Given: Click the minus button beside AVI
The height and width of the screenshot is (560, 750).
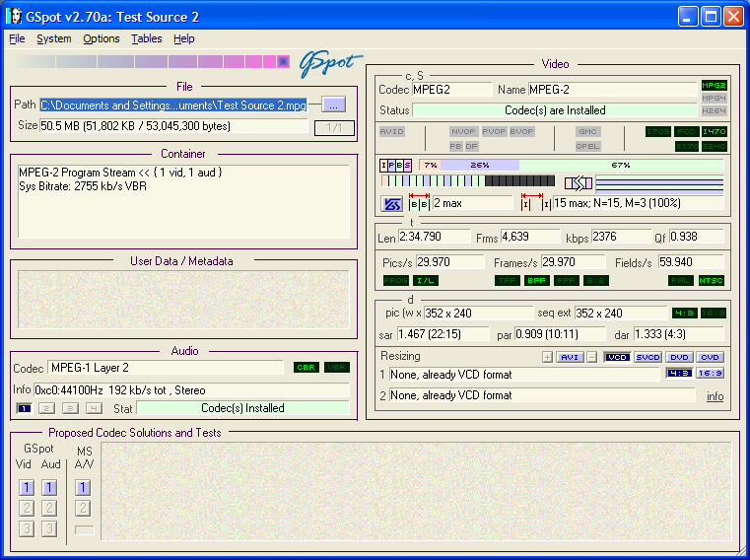Looking at the screenshot, I should pyautogui.click(x=591, y=357).
